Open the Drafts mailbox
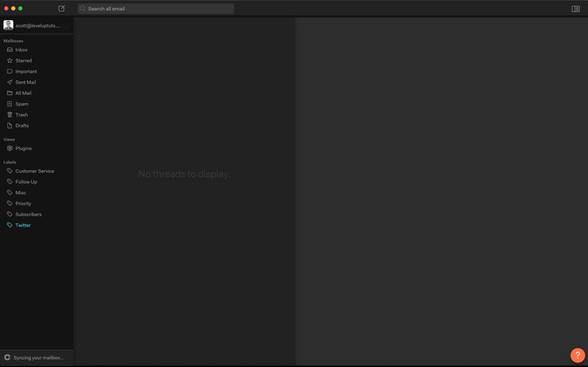This screenshot has width=588, height=367. click(22, 125)
